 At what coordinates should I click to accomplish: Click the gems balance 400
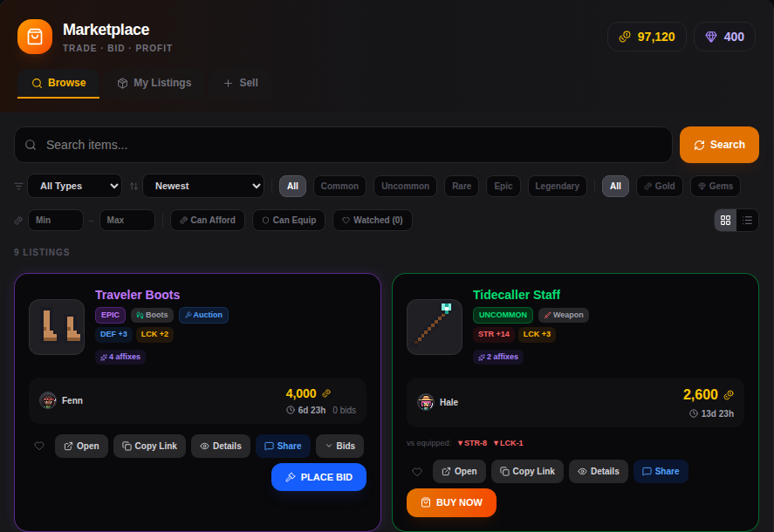click(724, 37)
